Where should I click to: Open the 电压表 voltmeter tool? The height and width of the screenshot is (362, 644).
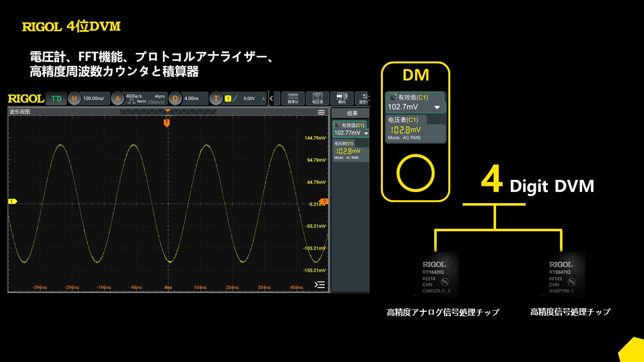coord(317,98)
